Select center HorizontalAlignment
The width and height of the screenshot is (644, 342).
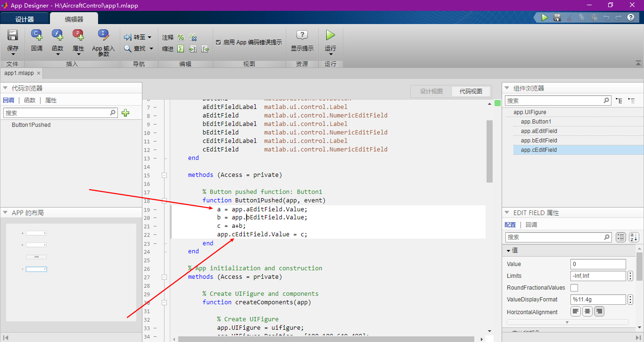point(587,311)
